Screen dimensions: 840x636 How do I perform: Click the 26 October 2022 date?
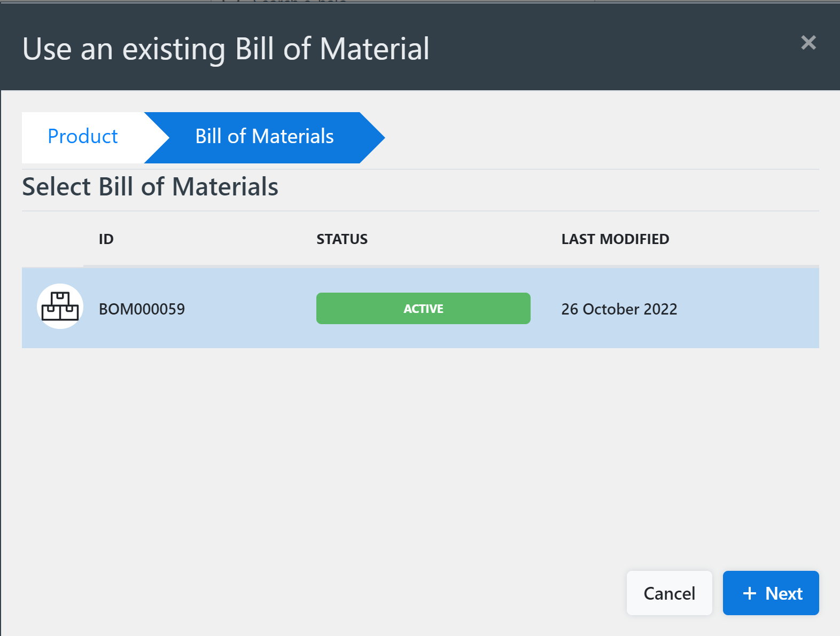click(619, 309)
